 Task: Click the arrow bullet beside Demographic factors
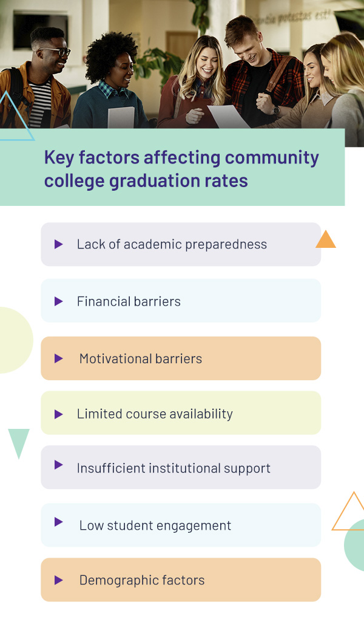(x=59, y=581)
